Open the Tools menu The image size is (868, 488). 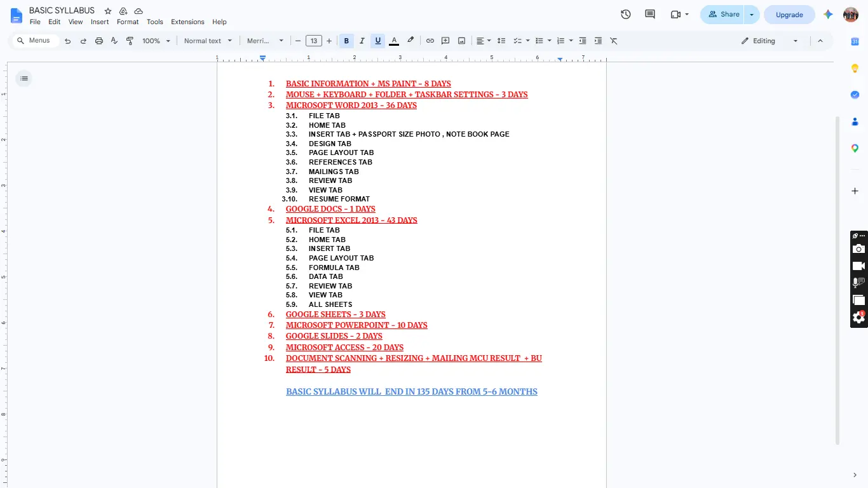155,22
